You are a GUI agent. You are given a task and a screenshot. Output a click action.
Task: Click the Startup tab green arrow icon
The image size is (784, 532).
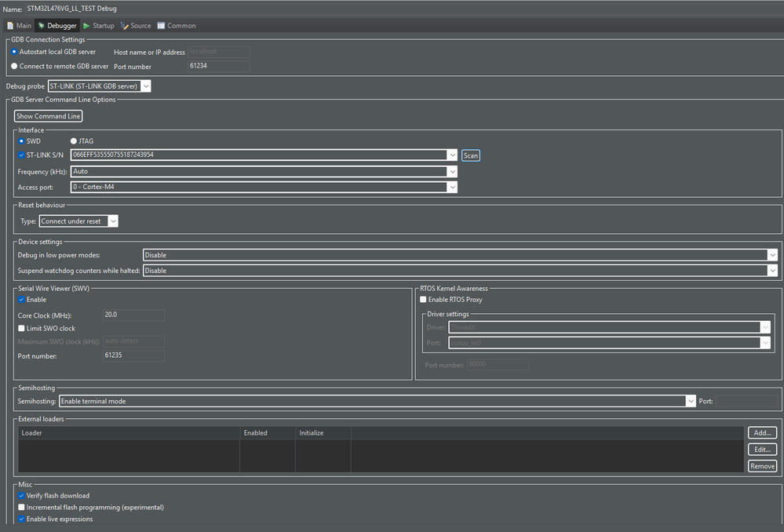[x=86, y=25]
